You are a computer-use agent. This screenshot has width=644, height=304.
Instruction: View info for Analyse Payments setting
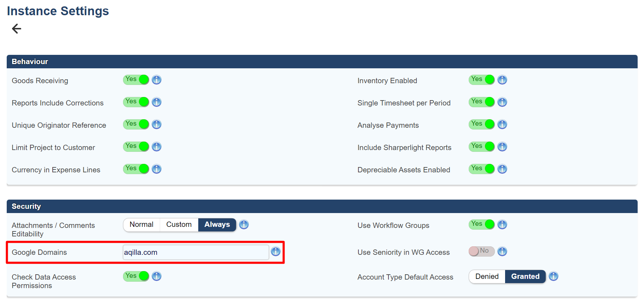point(502,124)
